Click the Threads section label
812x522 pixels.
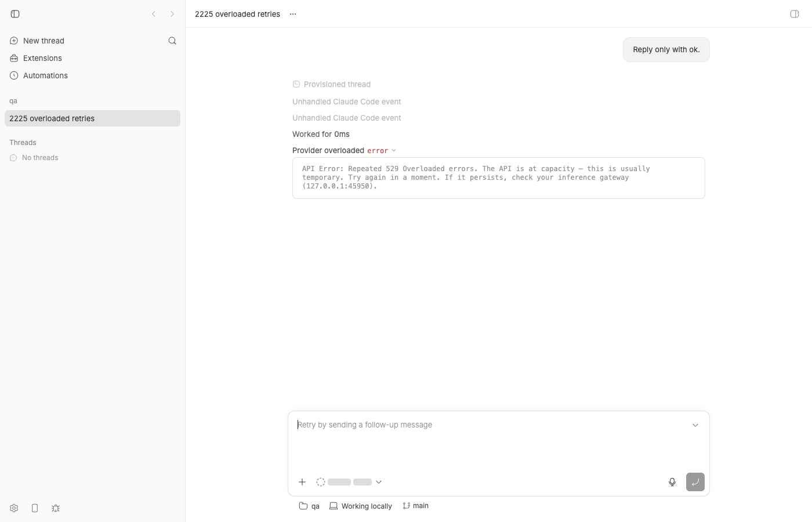coord(23,143)
